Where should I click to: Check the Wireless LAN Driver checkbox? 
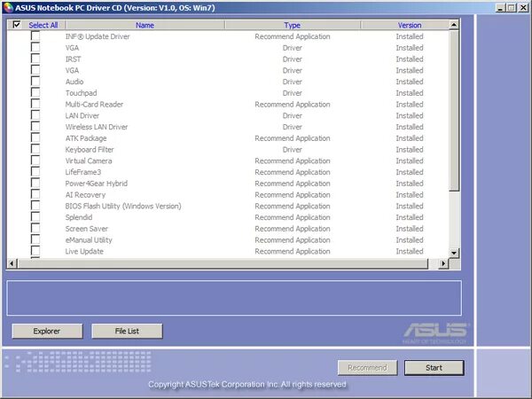[35, 127]
